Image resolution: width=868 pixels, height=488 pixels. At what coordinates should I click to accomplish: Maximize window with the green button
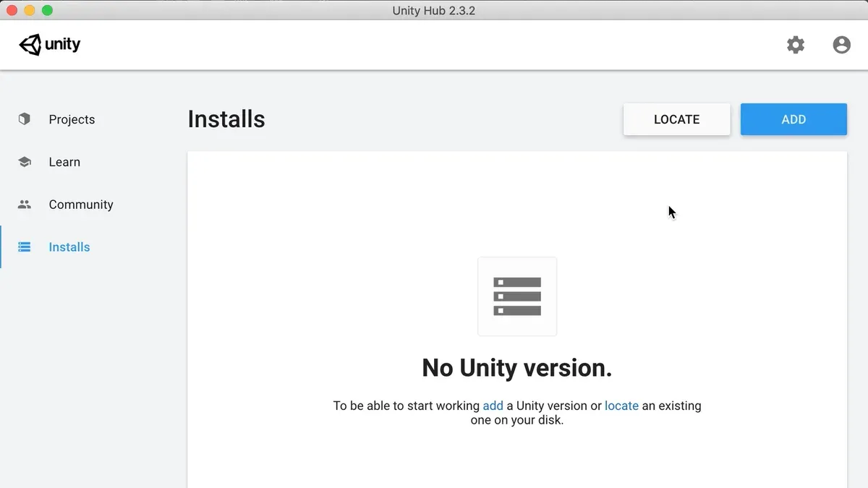click(47, 10)
